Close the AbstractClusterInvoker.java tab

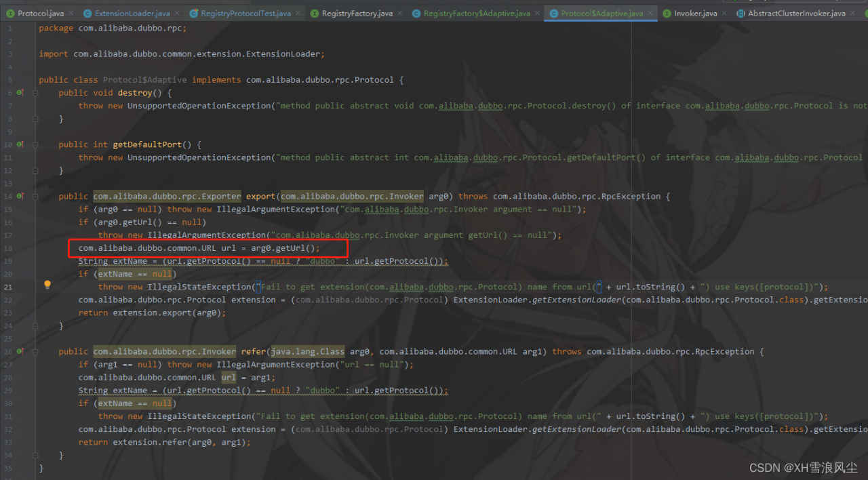[x=852, y=13]
